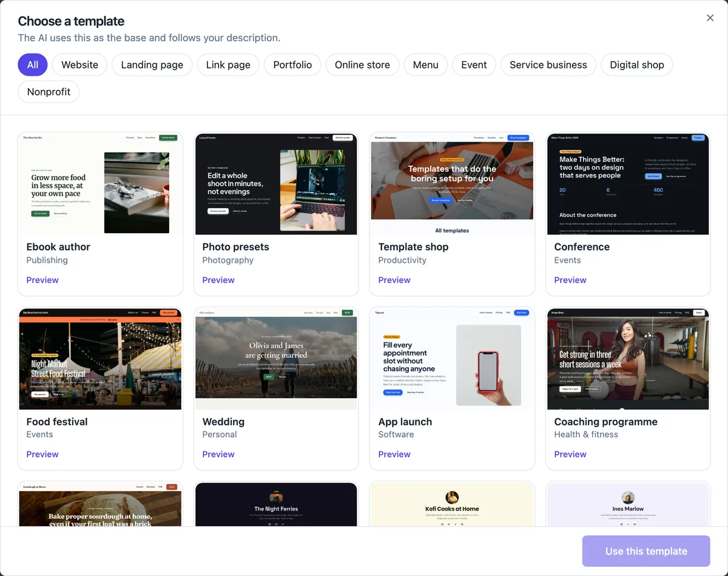The image size is (728, 576).
Task: Click the Health & fitness label
Action: (x=586, y=435)
